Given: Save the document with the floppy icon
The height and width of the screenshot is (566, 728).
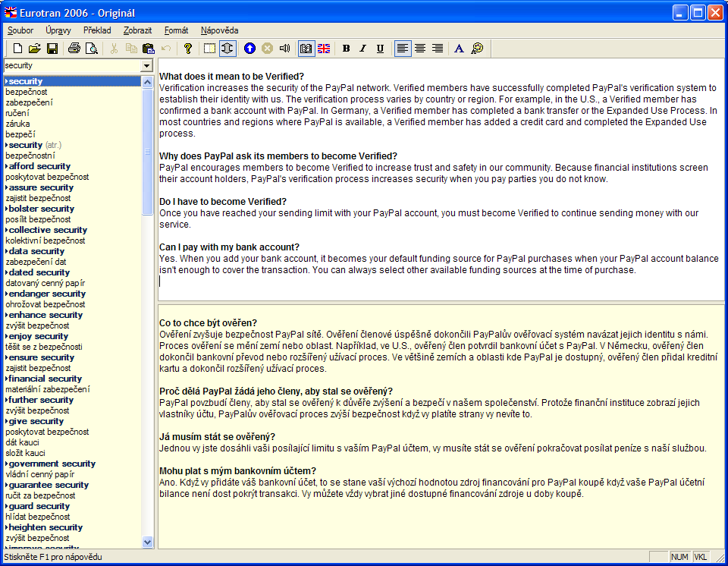Looking at the screenshot, I should (x=52, y=49).
